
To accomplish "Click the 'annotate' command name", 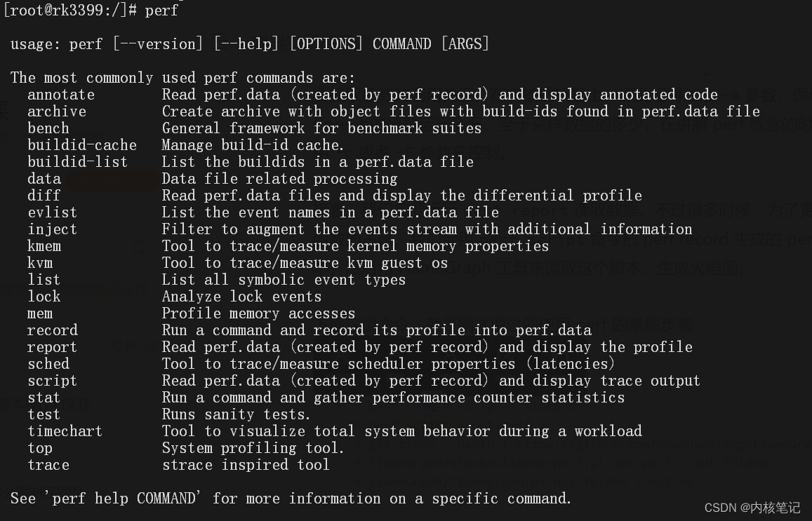I will tap(61, 95).
